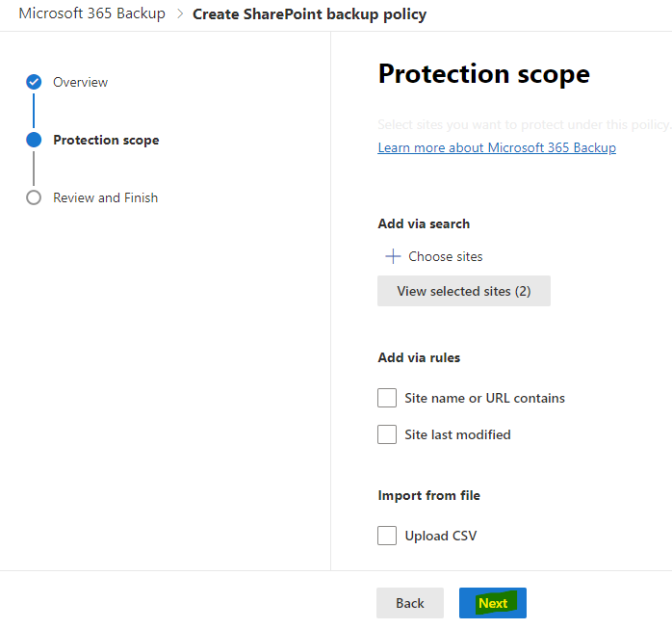672x629 pixels.
Task: Click the Upload CSV label text
Action: 441,536
